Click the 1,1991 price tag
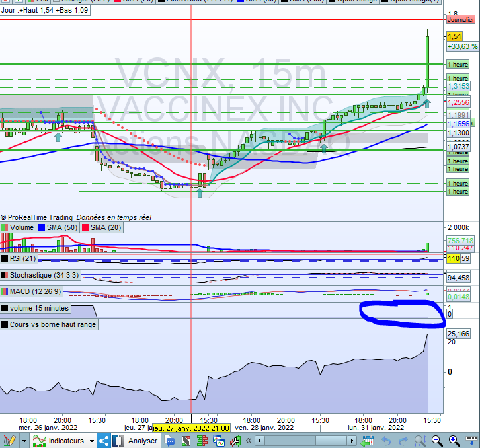 click(x=458, y=116)
